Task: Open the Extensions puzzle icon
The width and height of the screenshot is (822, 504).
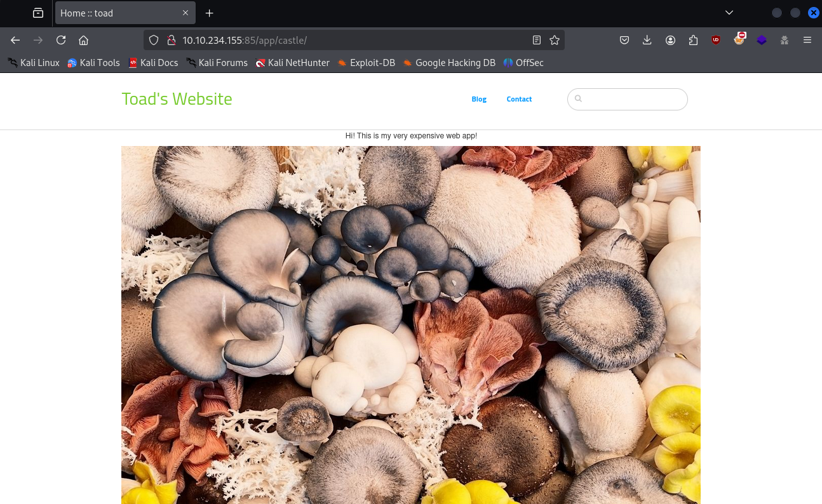Action: [x=693, y=40]
